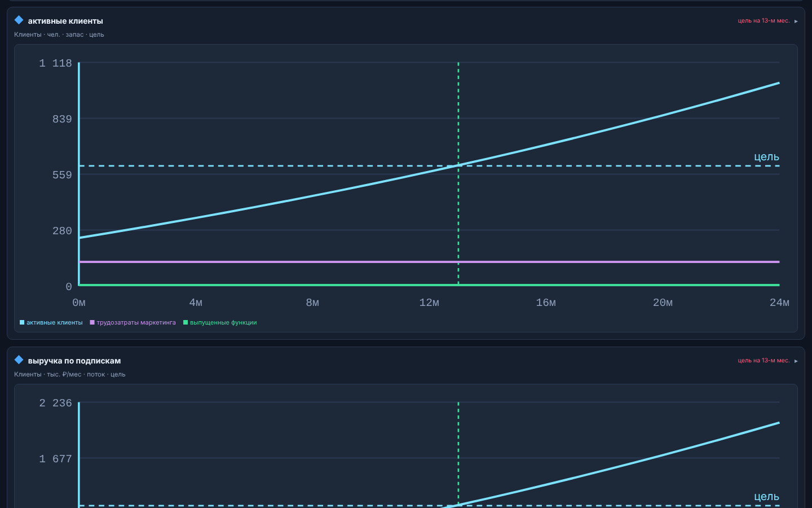Click the активные клиенты panel title

tap(65, 21)
